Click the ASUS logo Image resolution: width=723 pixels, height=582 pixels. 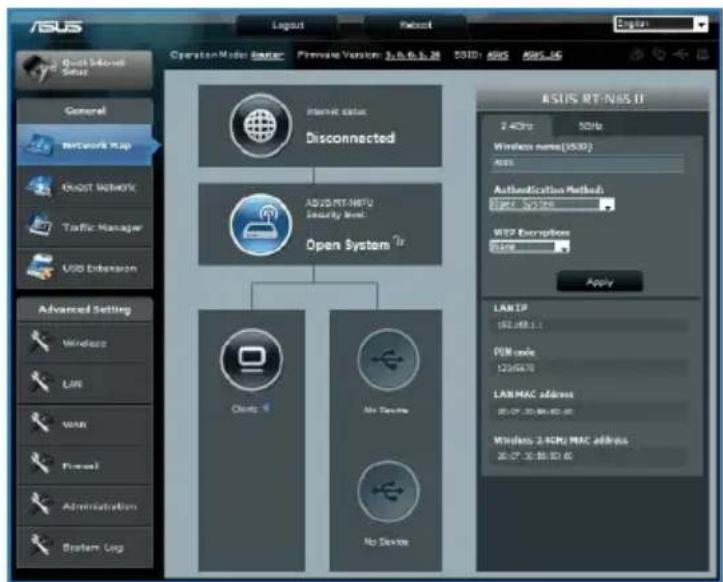coord(56,27)
